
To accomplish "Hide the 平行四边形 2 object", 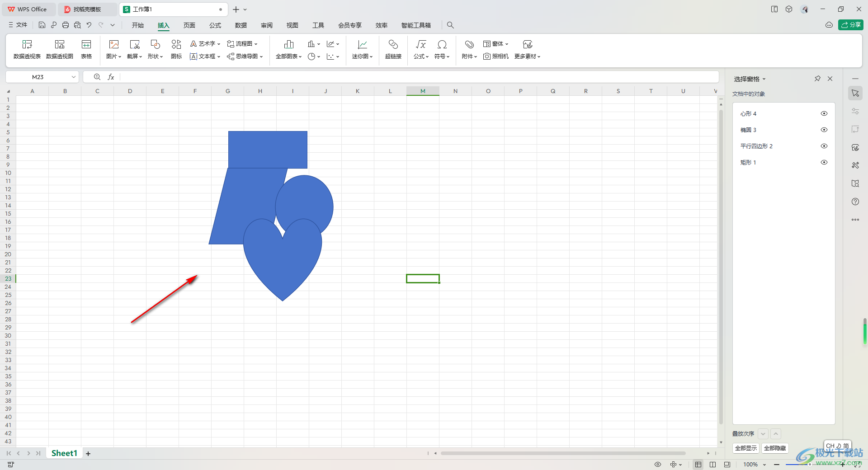I will [x=824, y=146].
